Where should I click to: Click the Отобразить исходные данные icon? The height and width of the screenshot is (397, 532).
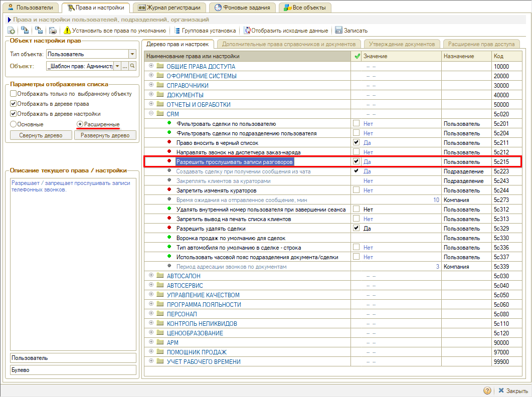click(247, 31)
